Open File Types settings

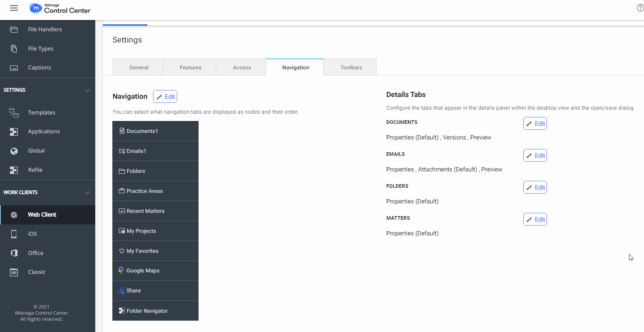coord(41,48)
